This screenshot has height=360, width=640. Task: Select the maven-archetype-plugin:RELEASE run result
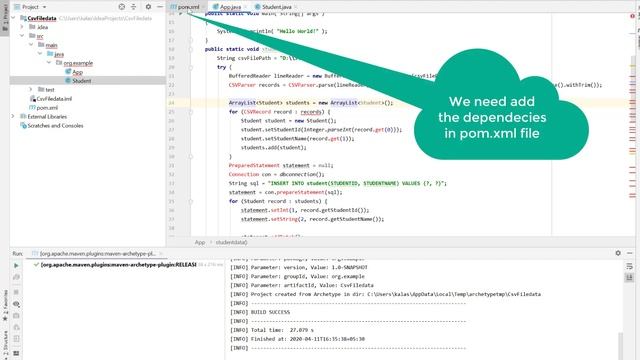click(x=116, y=264)
